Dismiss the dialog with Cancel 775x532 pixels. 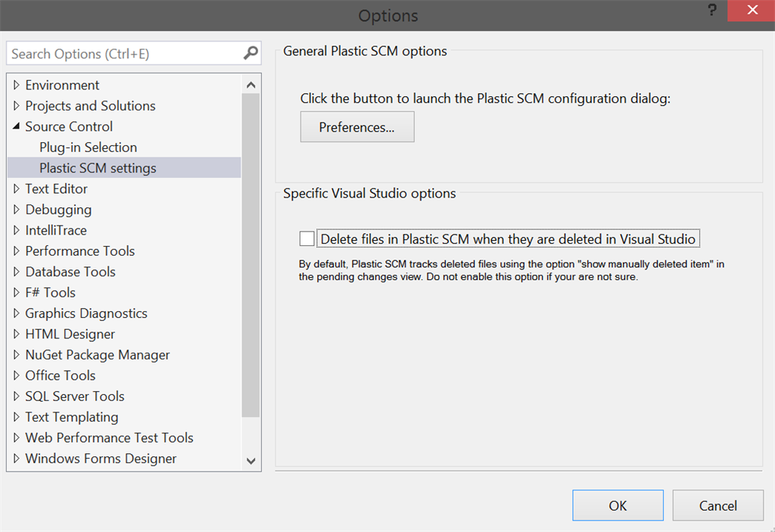717,505
